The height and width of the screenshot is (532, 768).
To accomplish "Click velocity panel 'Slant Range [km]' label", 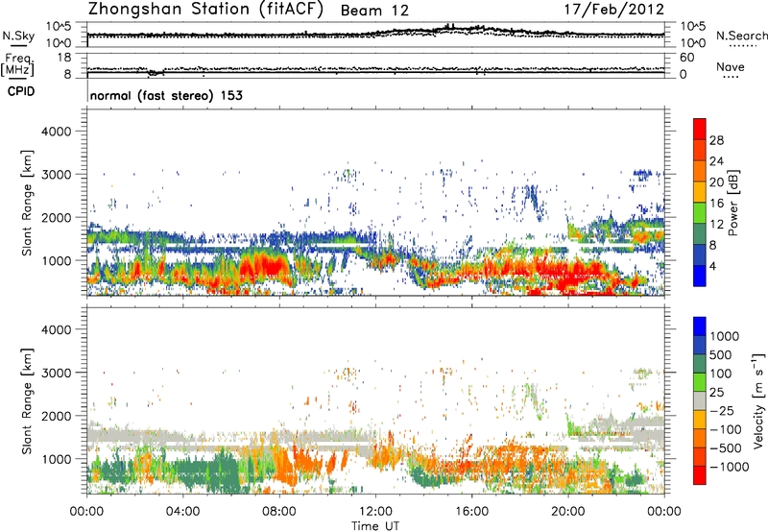I will coord(27,401).
